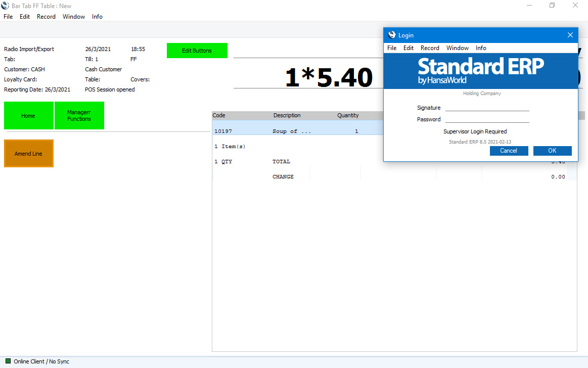Click the Login dialog title icon
This screenshot has width=588, height=368.
click(392, 35)
